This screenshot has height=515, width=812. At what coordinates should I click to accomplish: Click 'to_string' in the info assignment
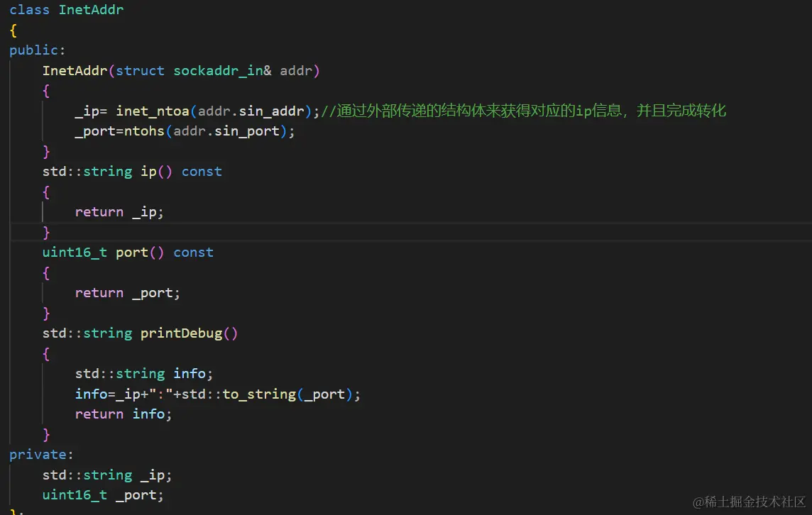[x=259, y=394]
